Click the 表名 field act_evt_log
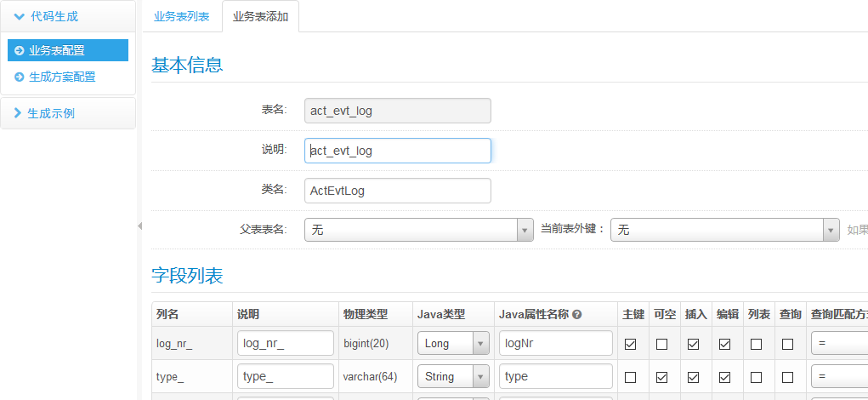 pyautogui.click(x=398, y=111)
